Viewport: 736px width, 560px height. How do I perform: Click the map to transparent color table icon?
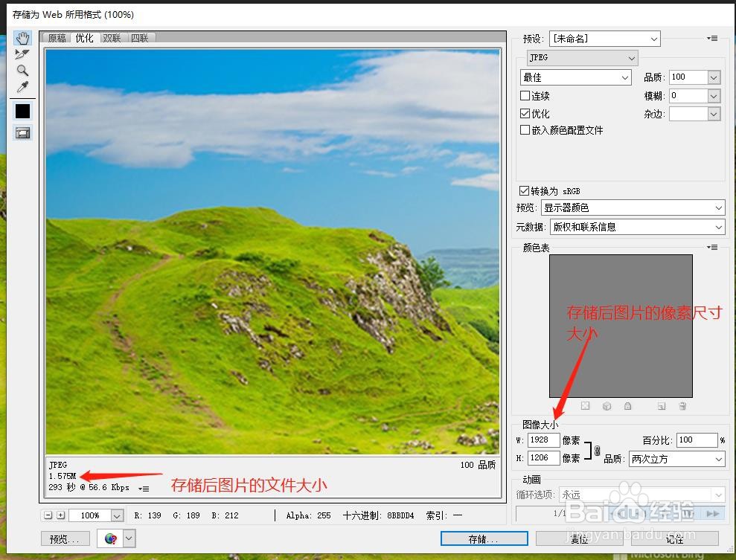tap(586, 406)
